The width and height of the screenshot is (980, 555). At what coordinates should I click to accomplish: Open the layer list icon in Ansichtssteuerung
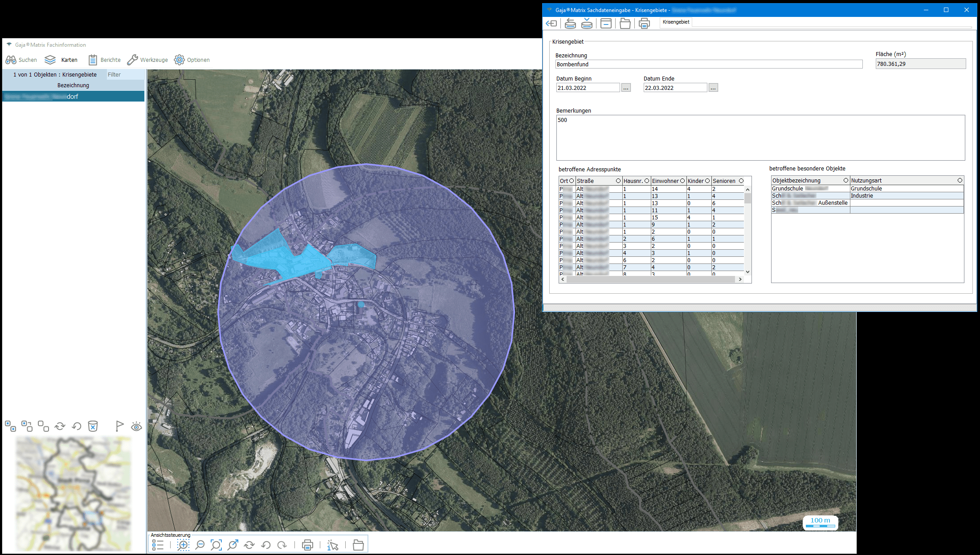[x=158, y=545]
